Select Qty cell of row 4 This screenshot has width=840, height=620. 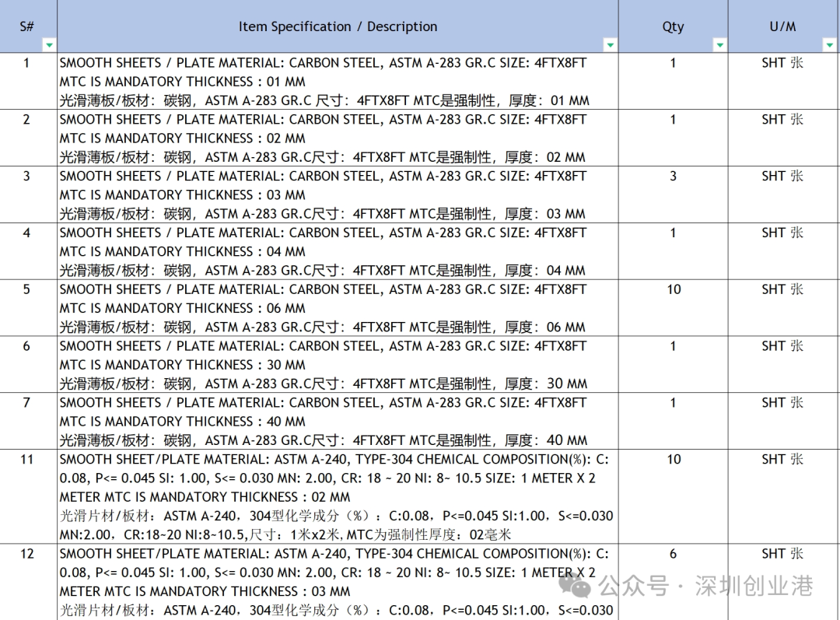tap(673, 250)
